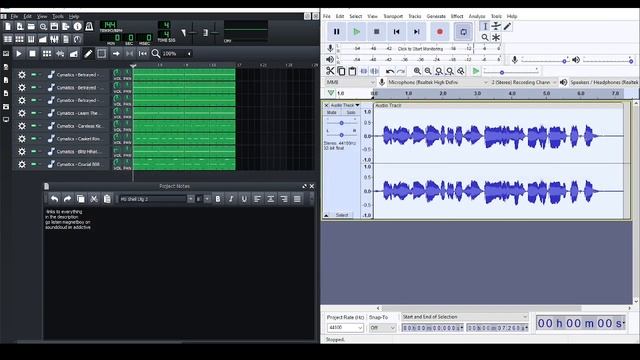Add a sample track in LMMS

60,53
